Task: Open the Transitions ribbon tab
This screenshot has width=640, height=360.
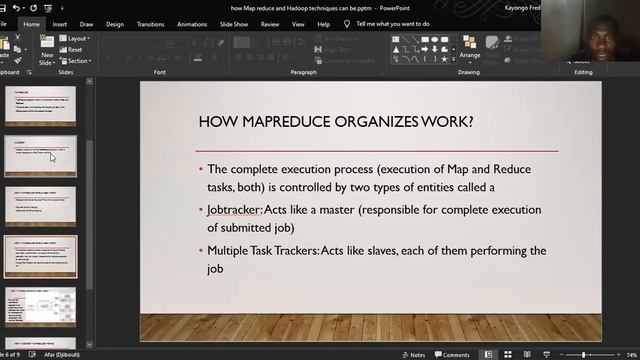Action: [x=150, y=24]
